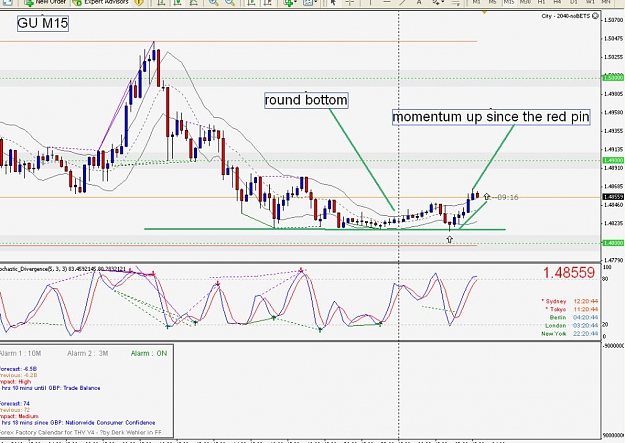
Task: Click the Sydney session clock
Action: (570, 301)
